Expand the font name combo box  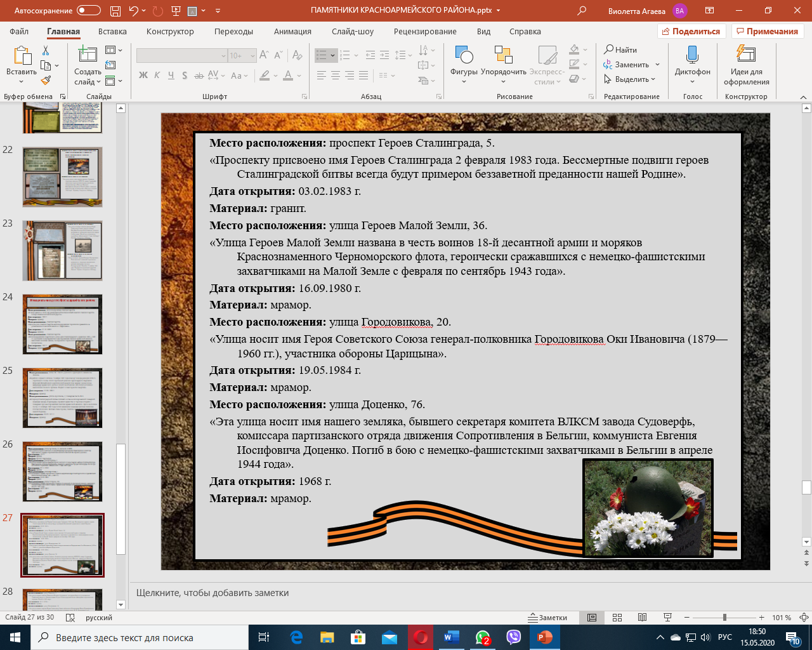(223, 56)
